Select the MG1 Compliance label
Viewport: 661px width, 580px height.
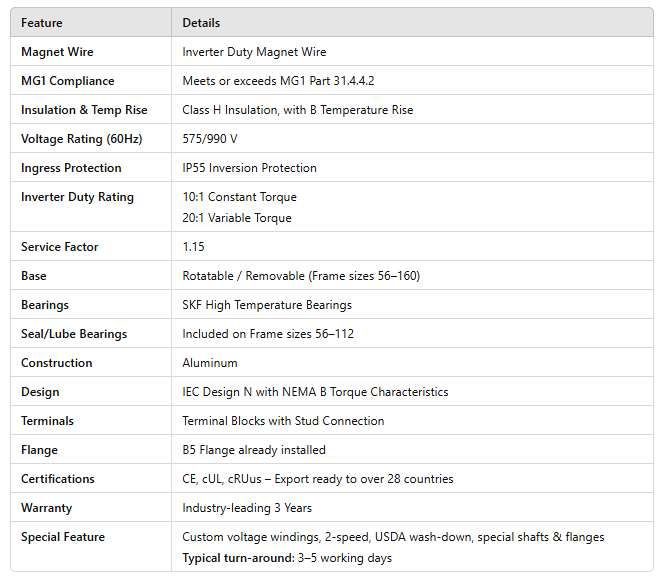(67, 81)
